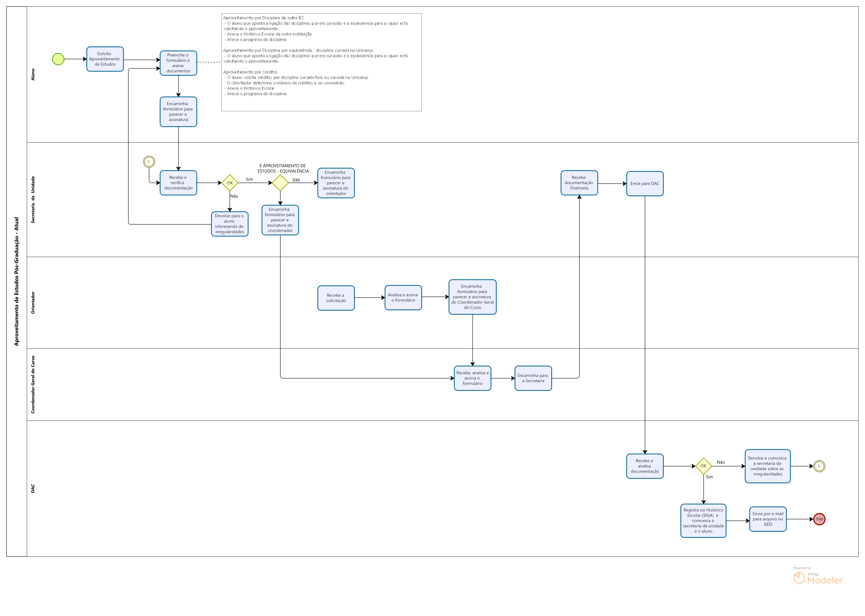Click the Secretaria da Unidade lane header
This screenshot has width=865, height=616.
[33, 199]
